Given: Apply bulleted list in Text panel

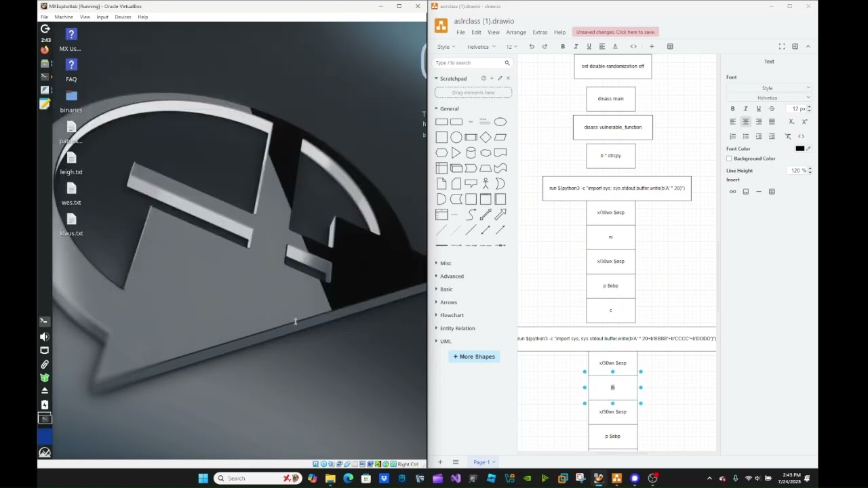Looking at the screenshot, I should click(745, 136).
